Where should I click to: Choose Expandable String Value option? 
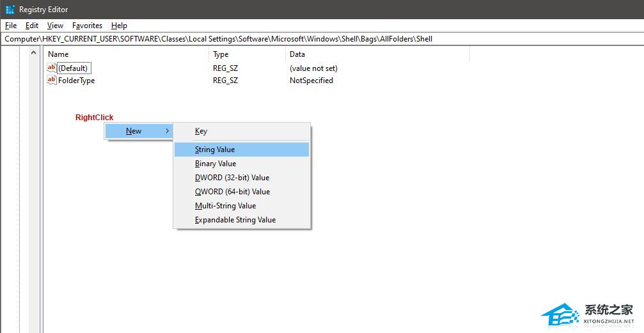(x=242, y=220)
